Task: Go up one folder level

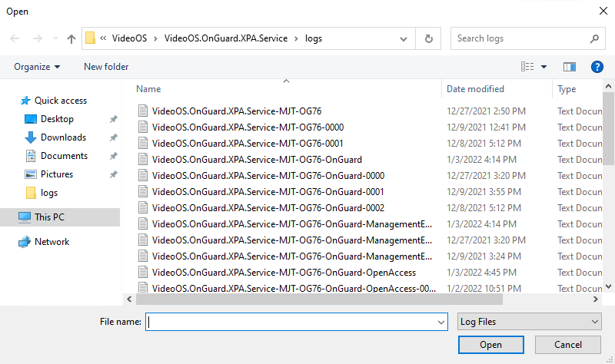Action: coord(71,38)
